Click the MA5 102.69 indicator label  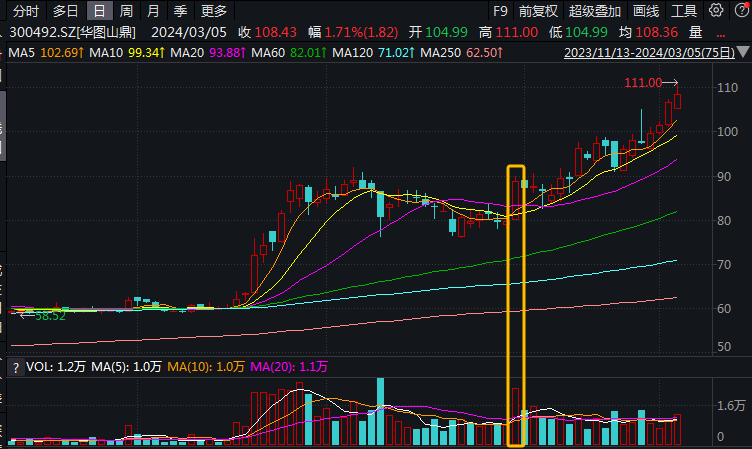click(x=46, y=52)
